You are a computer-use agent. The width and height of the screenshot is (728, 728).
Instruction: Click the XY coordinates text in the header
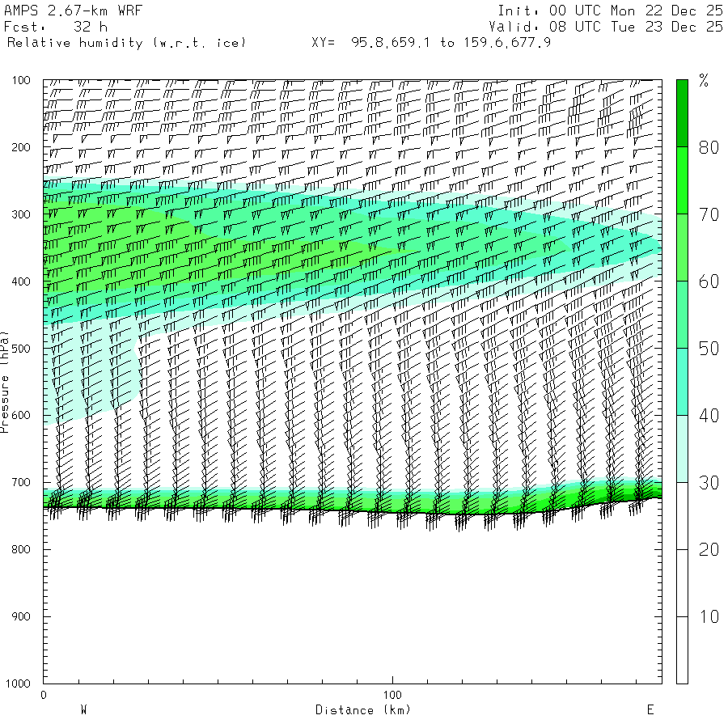(x=431, y=43)
